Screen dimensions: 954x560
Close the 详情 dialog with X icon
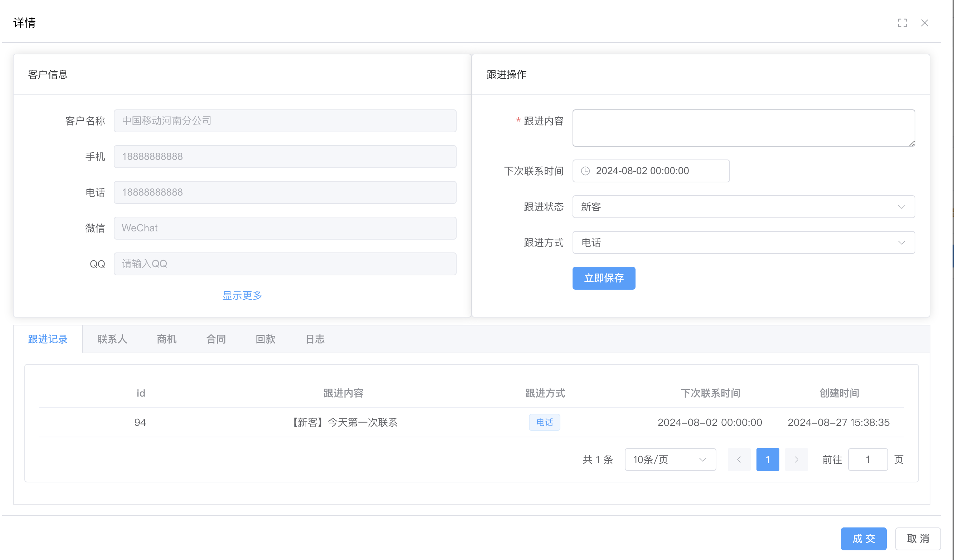(x=924, y=23)
